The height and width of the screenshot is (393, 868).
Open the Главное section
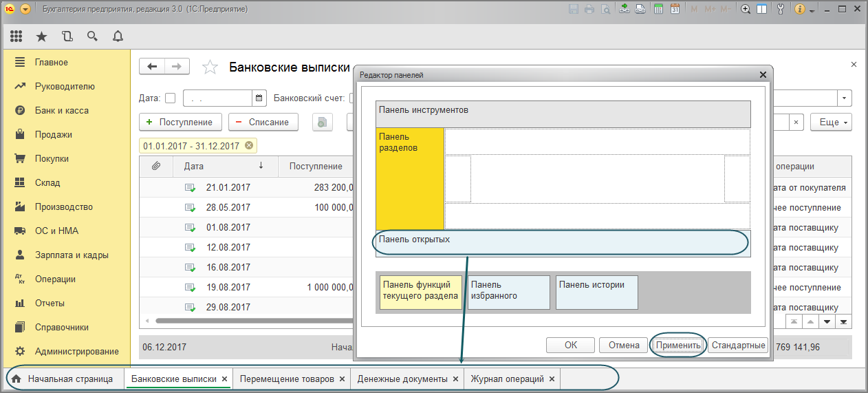(52, 62)
